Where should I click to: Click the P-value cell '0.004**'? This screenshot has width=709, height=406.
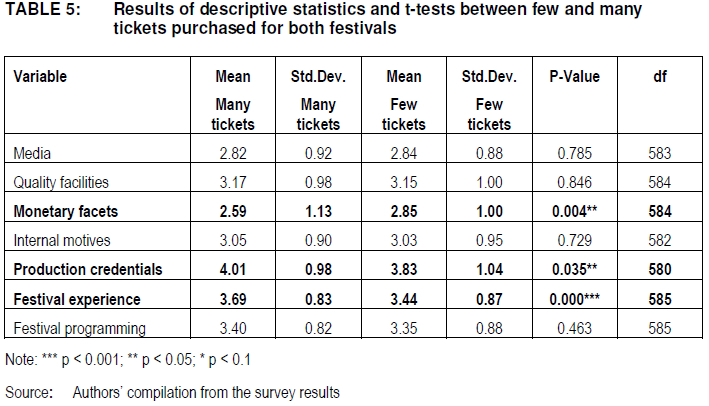[x=575, y=212]
